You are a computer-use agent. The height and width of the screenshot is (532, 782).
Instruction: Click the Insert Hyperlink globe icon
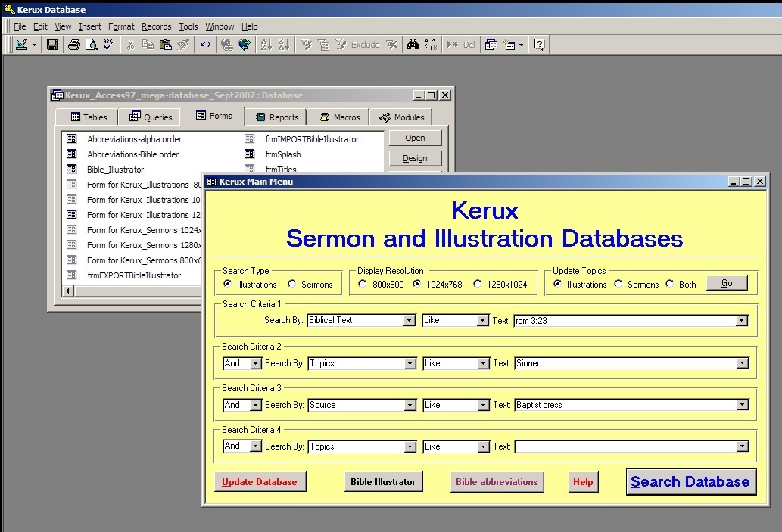tap(227, 45)
